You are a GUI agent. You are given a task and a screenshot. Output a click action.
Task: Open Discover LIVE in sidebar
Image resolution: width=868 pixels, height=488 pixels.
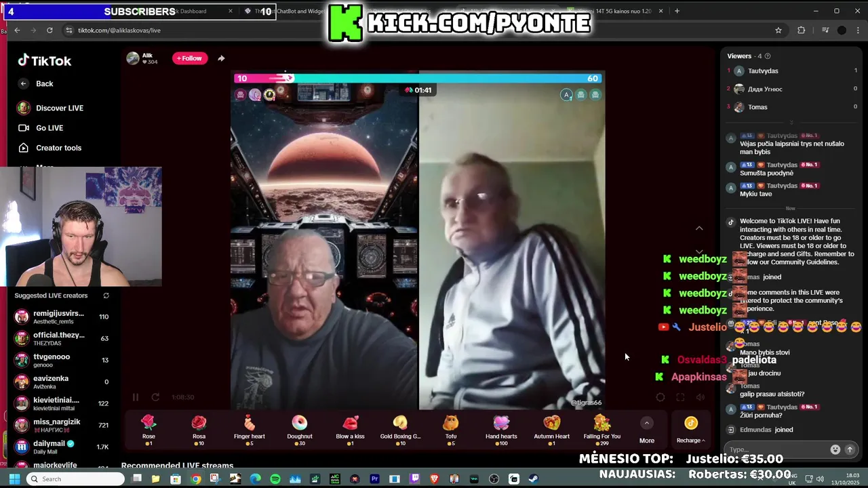[x=51, y=108]
